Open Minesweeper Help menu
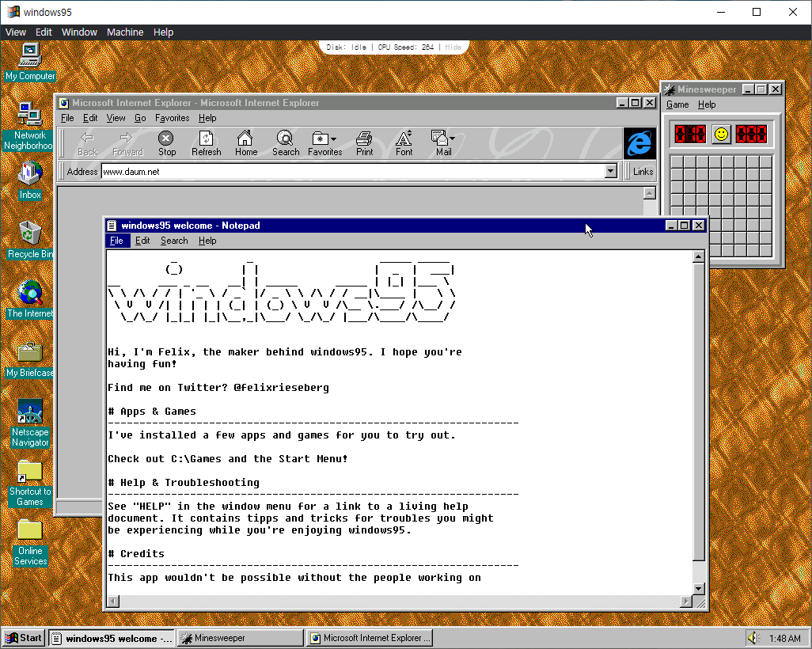This screenshot has height=649, width=812. [x=707, y=104]
